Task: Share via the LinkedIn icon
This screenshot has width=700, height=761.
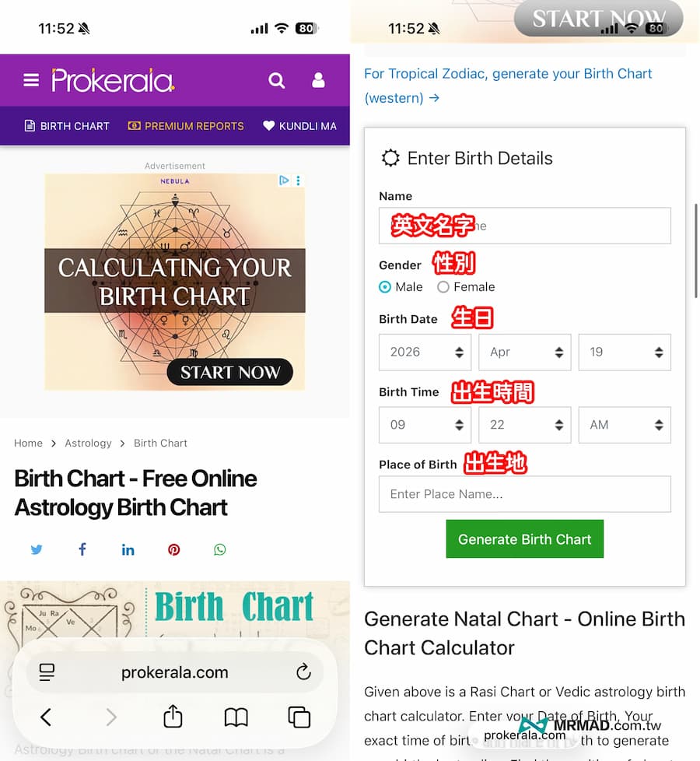Action: [x=128, y=550]
